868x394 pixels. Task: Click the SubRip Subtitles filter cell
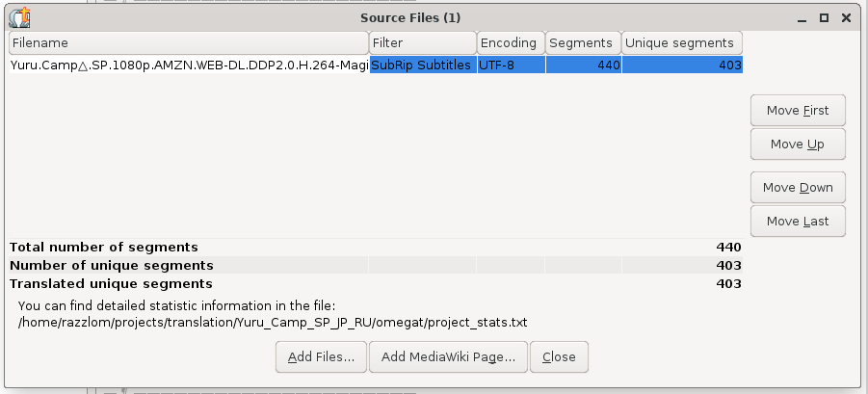423,65
